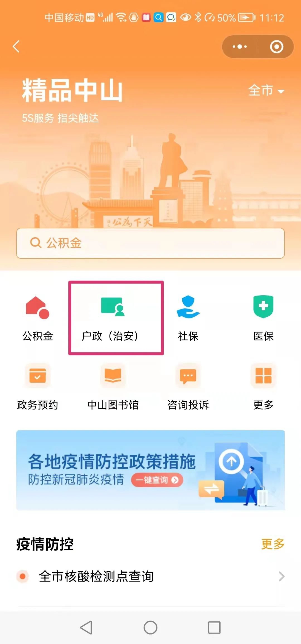Click the 公积金 search field
Viewport: 301px width, 644px height.
point(151,243)
